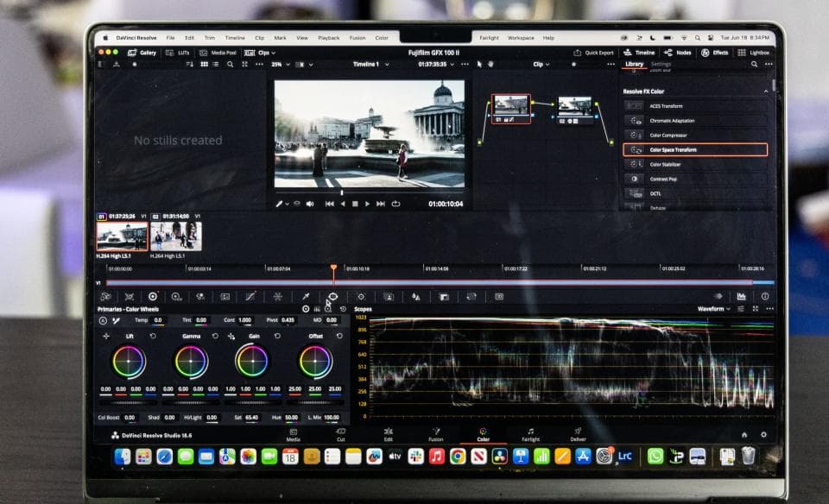The width and height of the screenshot is (829, 504).
Task: Open the Sizing palette icon
Action: click(471, 297)
